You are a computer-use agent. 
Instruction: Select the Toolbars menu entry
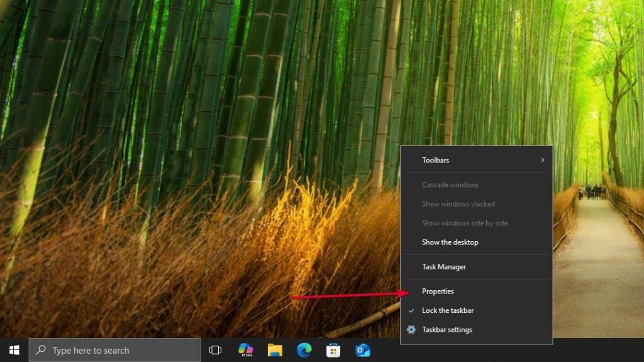click(436, 161)
